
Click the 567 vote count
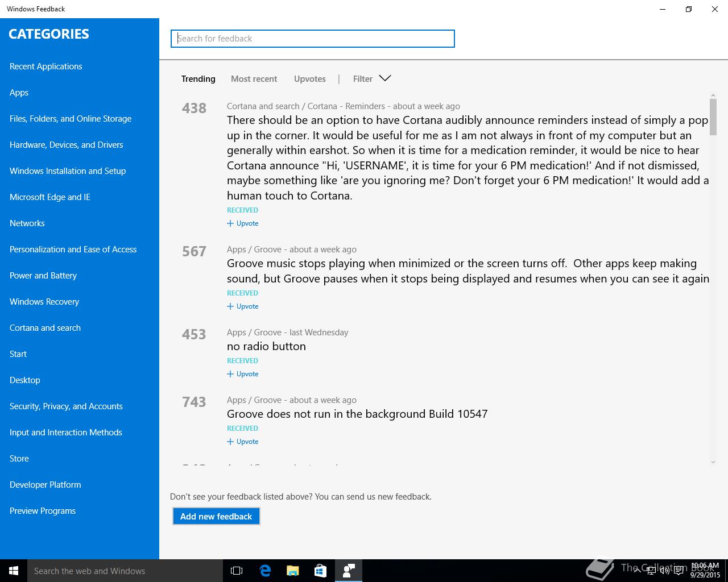pyautogui.click(x=194, y=251)
